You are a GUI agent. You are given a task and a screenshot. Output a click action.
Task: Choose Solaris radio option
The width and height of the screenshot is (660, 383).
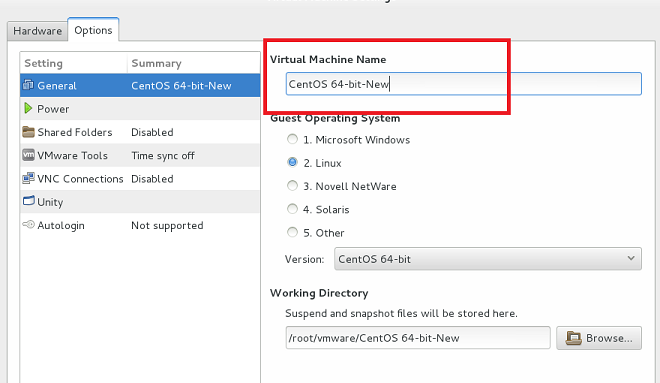(292, 209)
